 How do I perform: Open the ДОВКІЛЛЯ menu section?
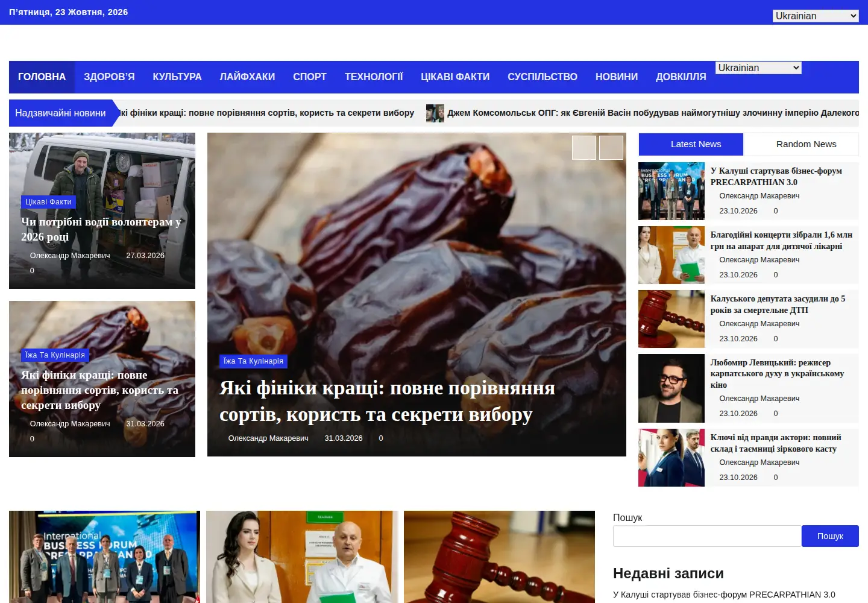tap(681, 77)
